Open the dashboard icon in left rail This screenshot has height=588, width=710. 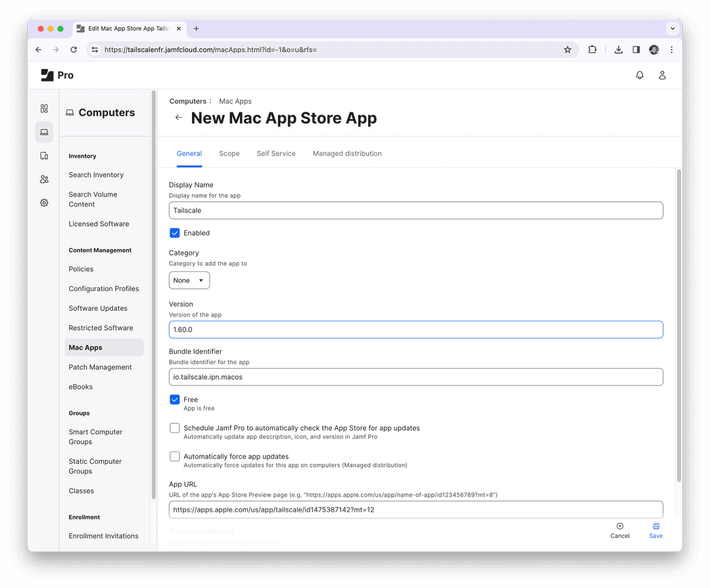[44, 108]
